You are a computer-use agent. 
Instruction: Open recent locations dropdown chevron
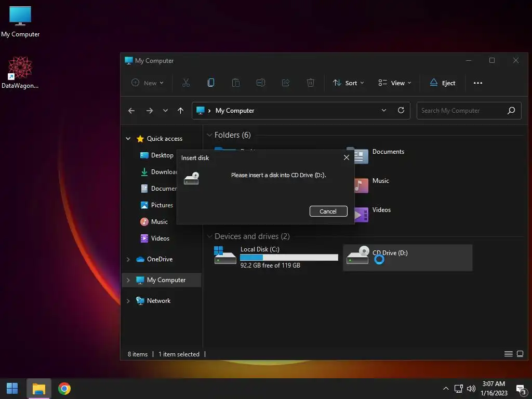point(165,111)
